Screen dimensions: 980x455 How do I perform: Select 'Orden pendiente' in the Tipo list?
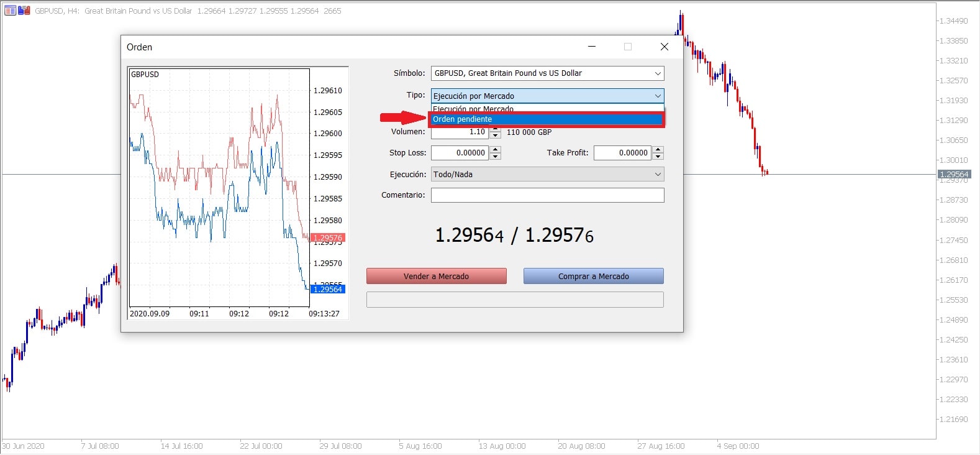547,119
